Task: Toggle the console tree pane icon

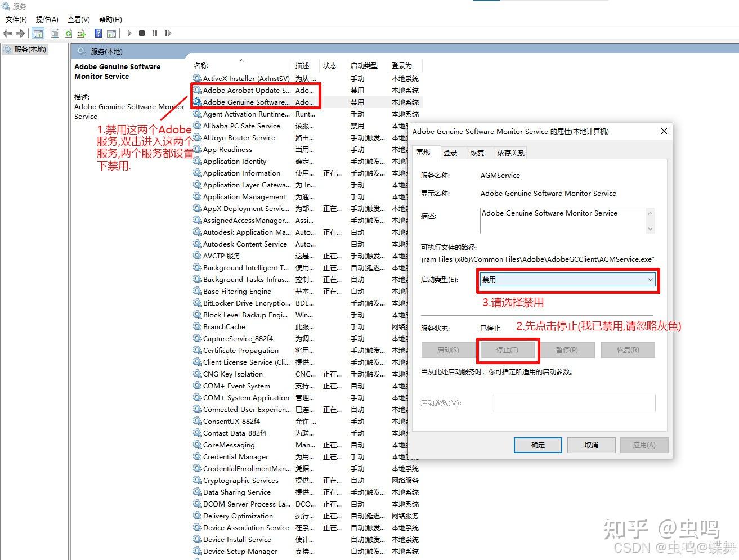Action: [38, 33]
